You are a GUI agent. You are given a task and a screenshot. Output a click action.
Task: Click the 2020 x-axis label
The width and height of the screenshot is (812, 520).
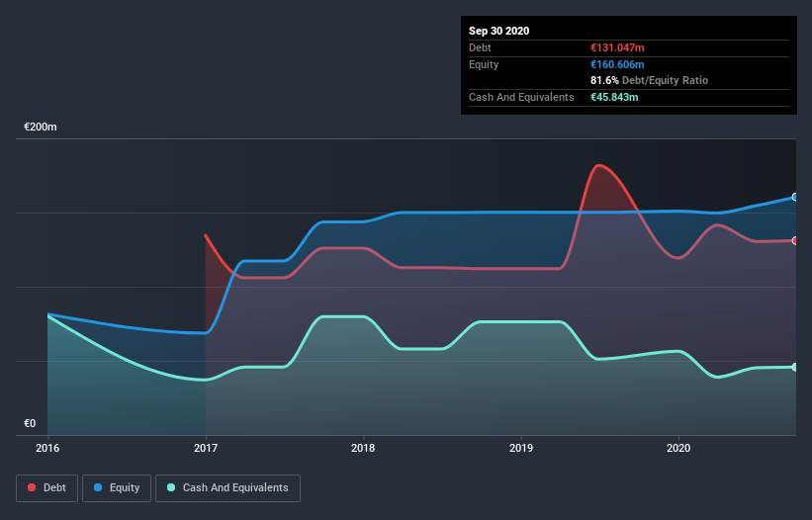(678, 448)
